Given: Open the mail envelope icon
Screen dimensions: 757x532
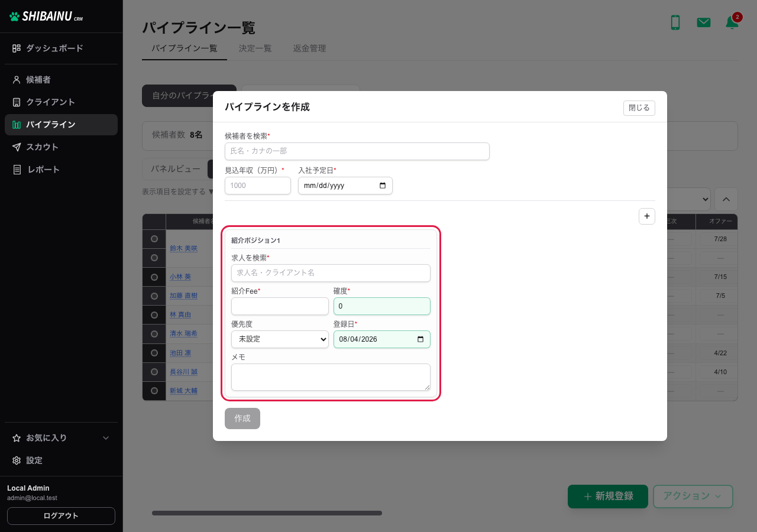Looking at the screenshot, I should point(704,22).
